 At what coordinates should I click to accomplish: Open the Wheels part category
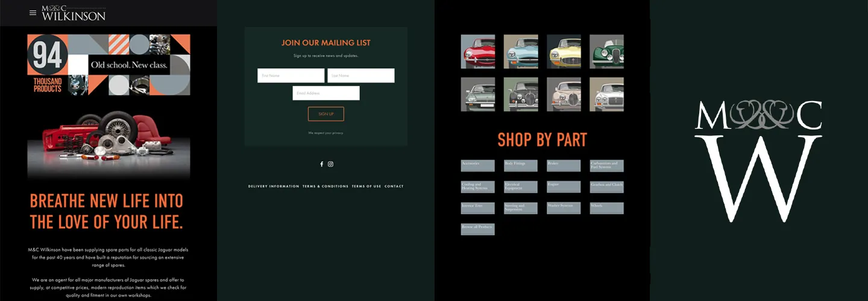[x=606, y=208]
